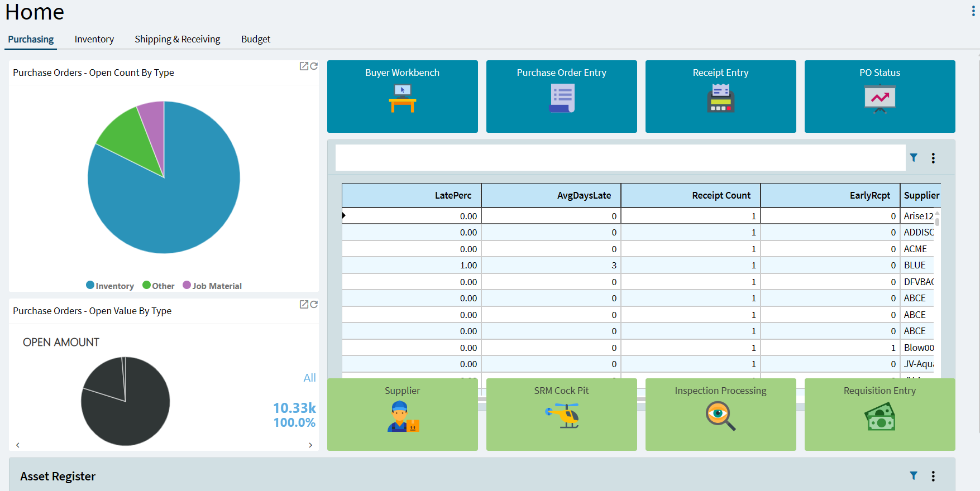Open the Buyer Workbench tile
This screenshot has height=491, width=980.
(402, 96)
